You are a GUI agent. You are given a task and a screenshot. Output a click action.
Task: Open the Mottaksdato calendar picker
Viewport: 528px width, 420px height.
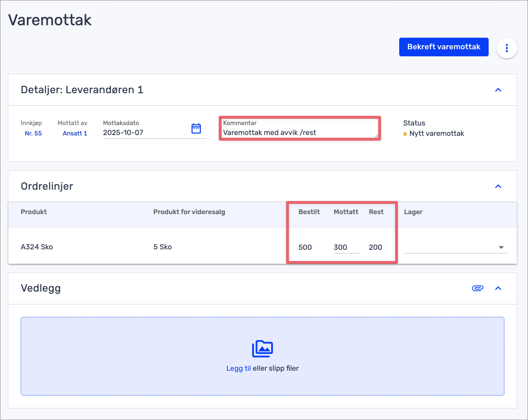[x=196, y=128]
